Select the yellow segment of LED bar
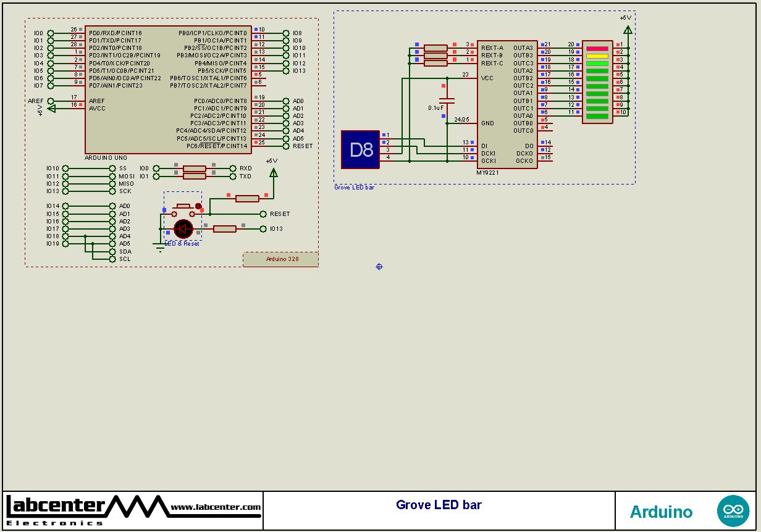Viewport: 761px width, 532px height. point(597,56)
